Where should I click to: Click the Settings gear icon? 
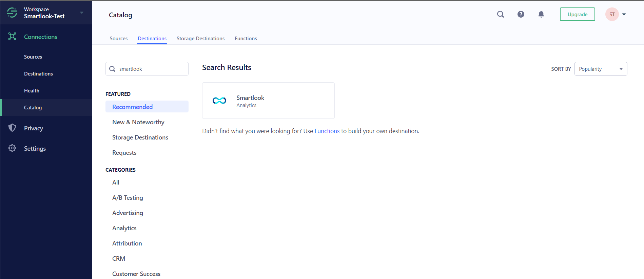tap(12, 148)
